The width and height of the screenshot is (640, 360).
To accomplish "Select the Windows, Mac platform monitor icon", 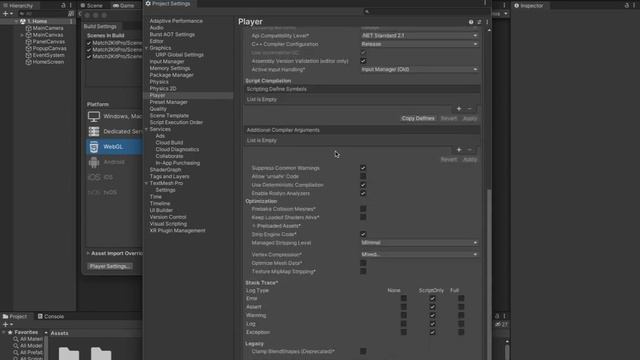I will click(94, 117).
